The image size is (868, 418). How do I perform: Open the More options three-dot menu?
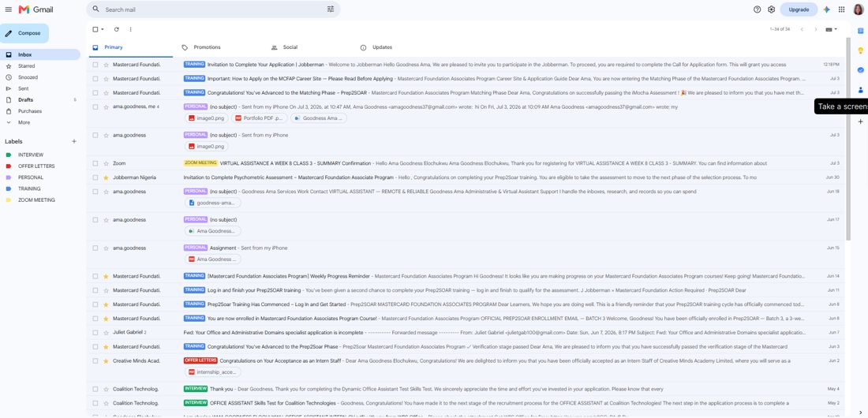131,29
